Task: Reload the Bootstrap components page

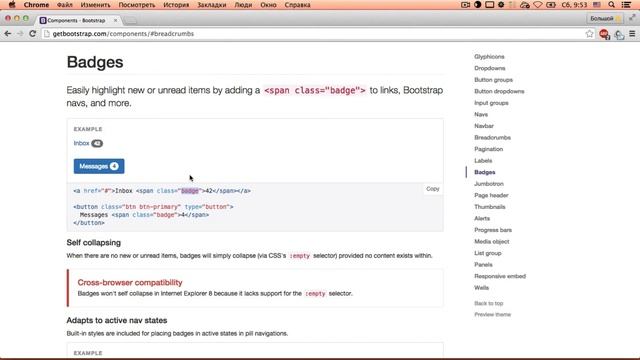Action: click(33, 34)
